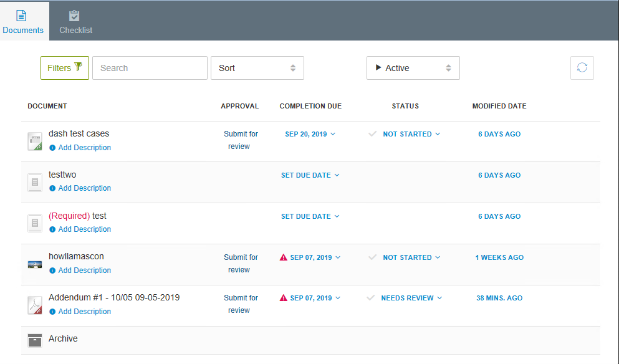Click the warning triangle on the howllamascon row
The width and height of the screenshot is (619, 364).
[282, 257]
